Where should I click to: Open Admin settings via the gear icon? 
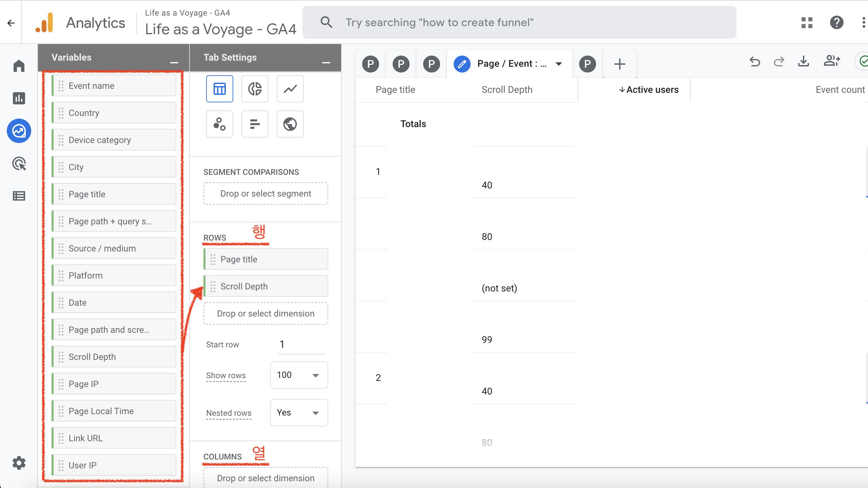19,463
